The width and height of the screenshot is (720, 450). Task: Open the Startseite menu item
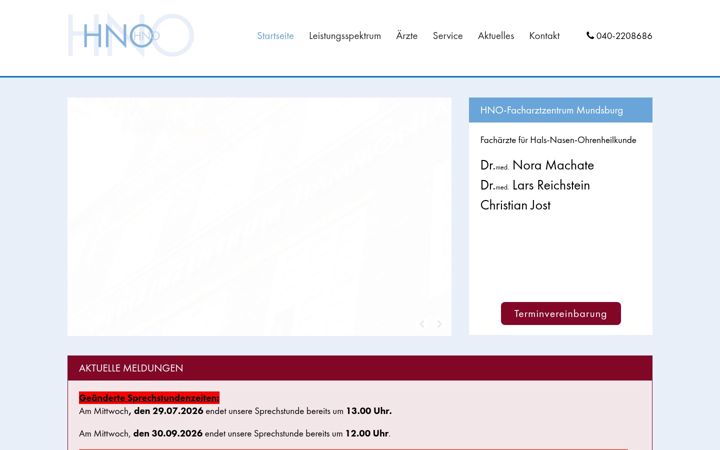point(276,36)
